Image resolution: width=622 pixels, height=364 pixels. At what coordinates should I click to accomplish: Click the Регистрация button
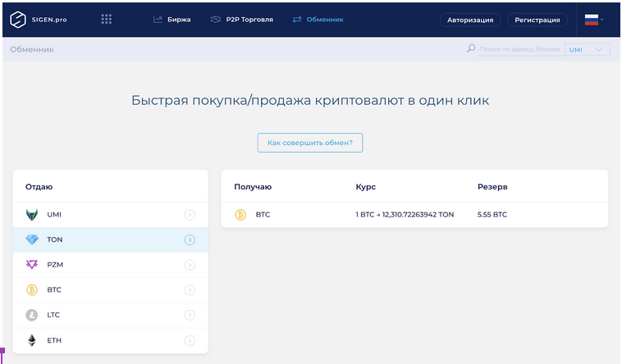(537, 20)
